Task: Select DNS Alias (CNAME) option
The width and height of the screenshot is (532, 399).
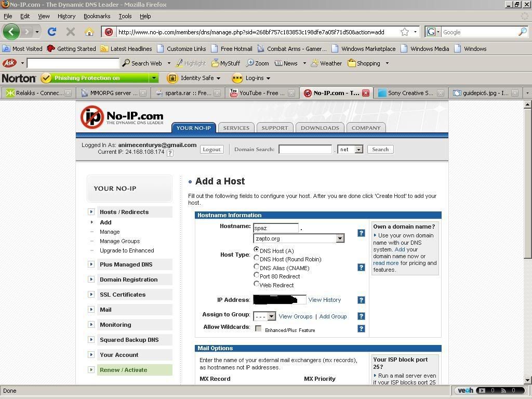Action: pos(256,267)
